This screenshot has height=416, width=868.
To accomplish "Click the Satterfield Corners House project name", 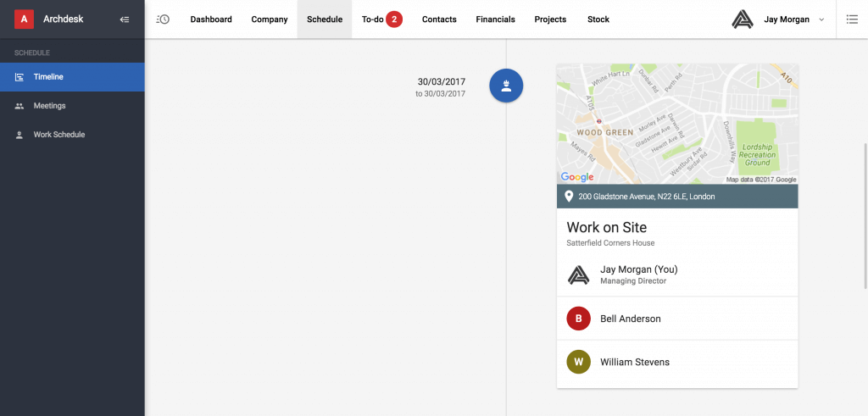I will [x=610, y=243].
